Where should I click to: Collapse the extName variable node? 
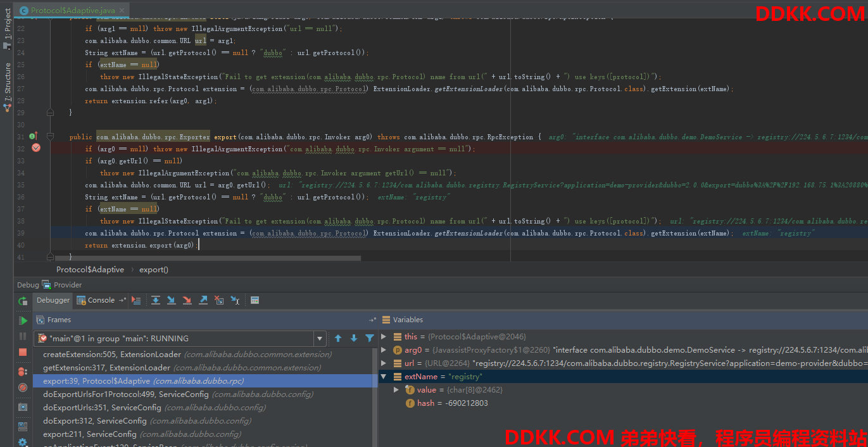pyautogui.click(x=384, y=377)
